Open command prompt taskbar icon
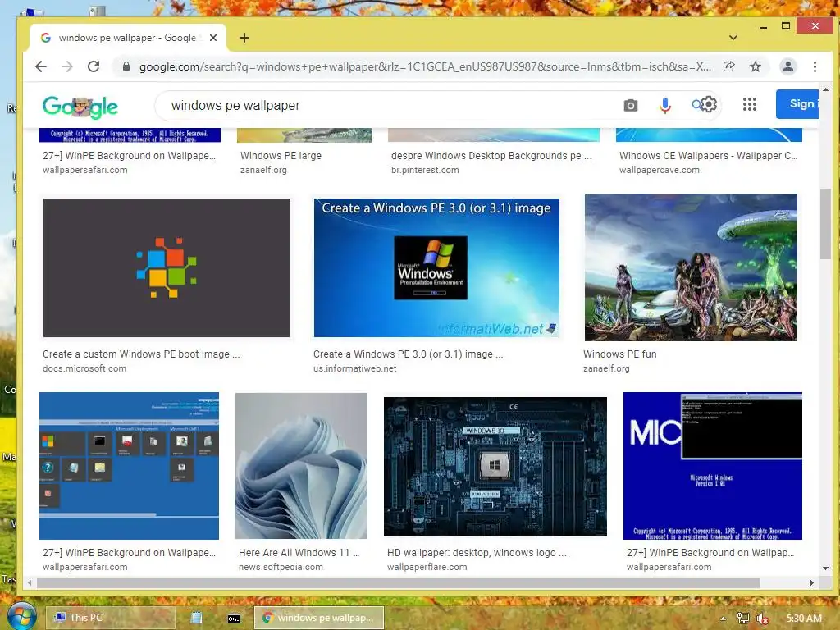The height and width of the screenshot is (630, 840). point(234,619)
